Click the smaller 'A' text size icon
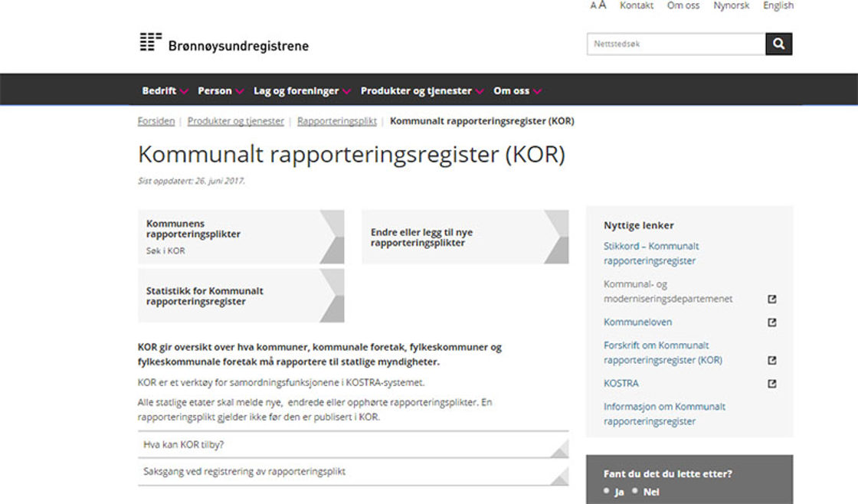The width and height of the screenshot is (858, 504). click(x=593, y=6)
